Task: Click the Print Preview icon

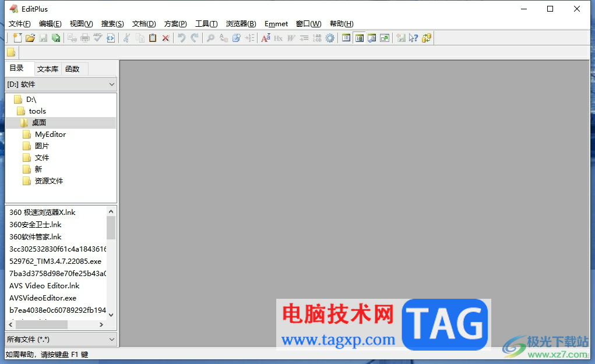Action: [x=72, y=38]
